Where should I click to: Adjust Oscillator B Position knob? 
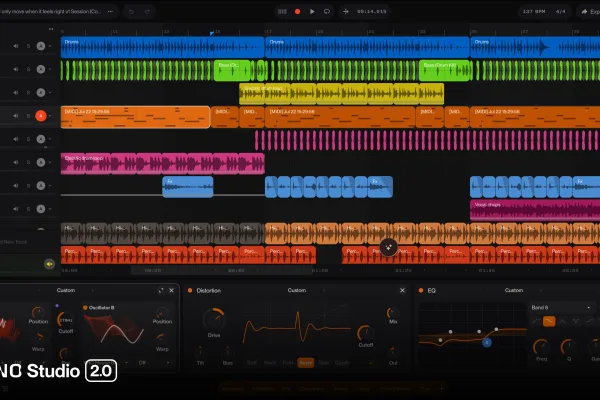162,313
